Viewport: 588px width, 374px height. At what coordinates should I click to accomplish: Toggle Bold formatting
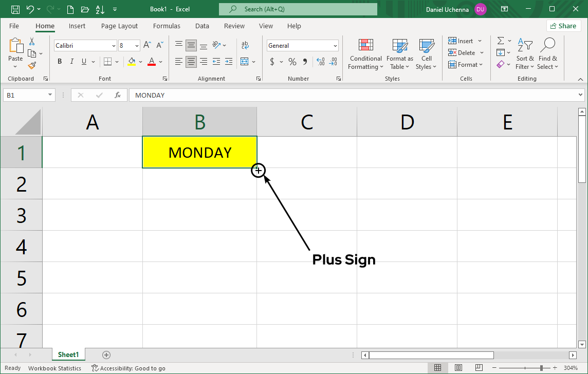[x=60, y=62]
